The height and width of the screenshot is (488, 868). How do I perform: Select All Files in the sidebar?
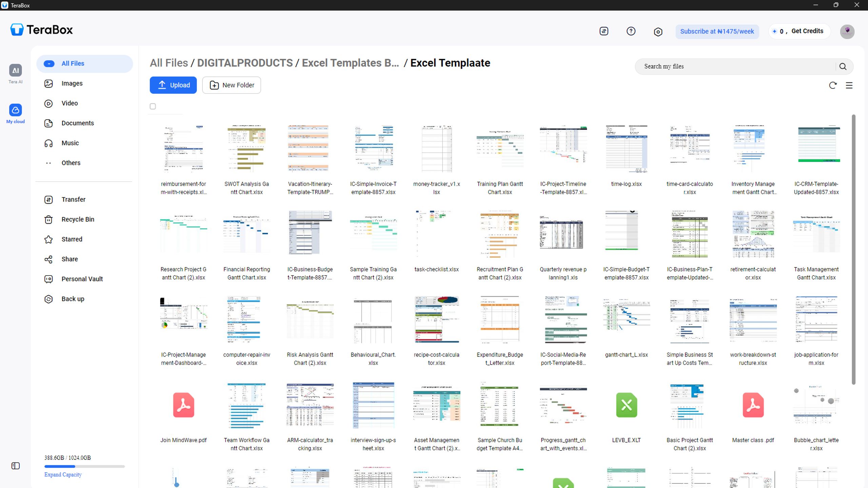coord(84,64)
